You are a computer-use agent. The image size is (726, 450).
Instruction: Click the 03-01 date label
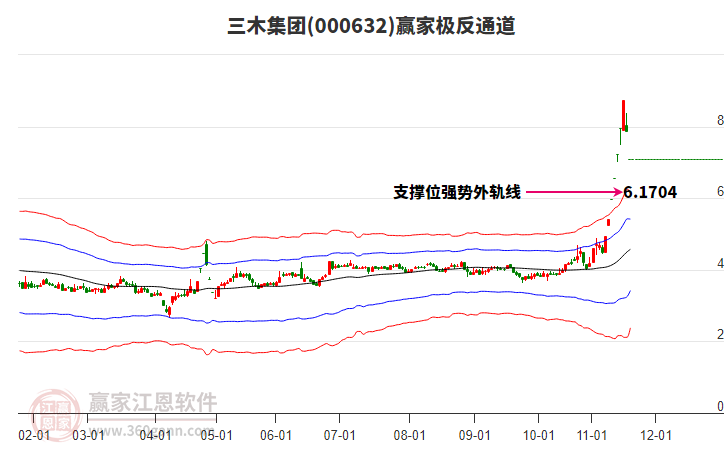(88, 435)
